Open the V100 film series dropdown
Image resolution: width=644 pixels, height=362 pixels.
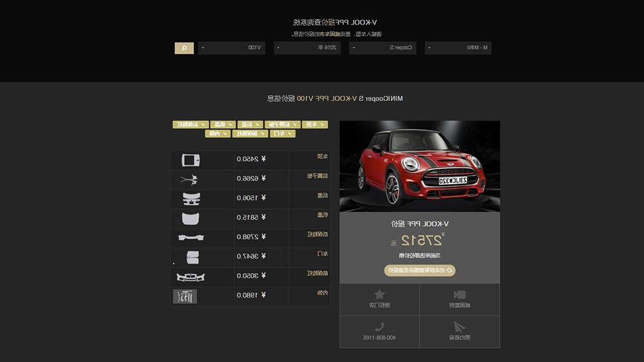click(x=232, y=48)
